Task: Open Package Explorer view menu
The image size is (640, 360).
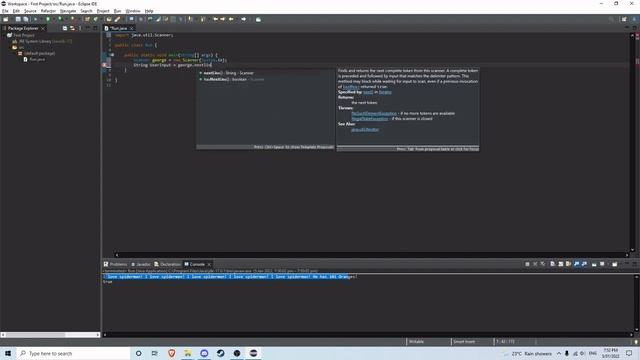Action: tap(80, 28)
